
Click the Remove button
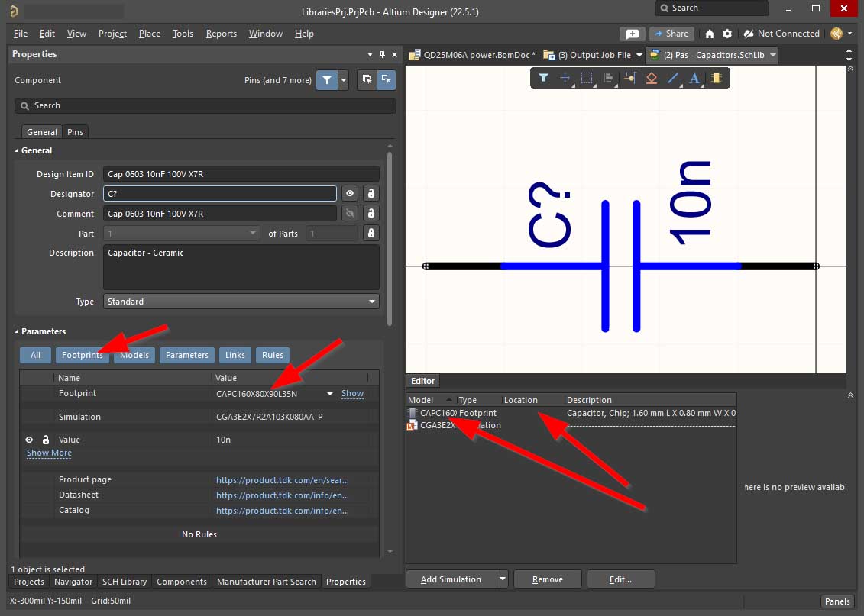click(547, 579)
